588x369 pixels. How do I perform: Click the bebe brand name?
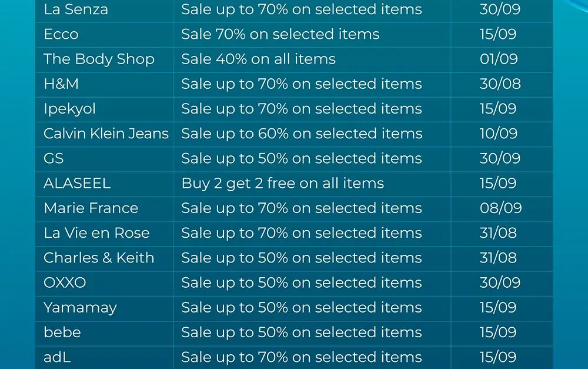62,332
